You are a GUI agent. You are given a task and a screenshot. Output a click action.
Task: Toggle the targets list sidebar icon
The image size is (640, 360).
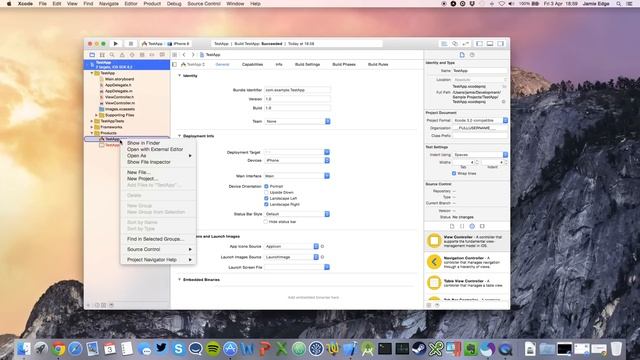pyautogui.click(x=174, y=64)
